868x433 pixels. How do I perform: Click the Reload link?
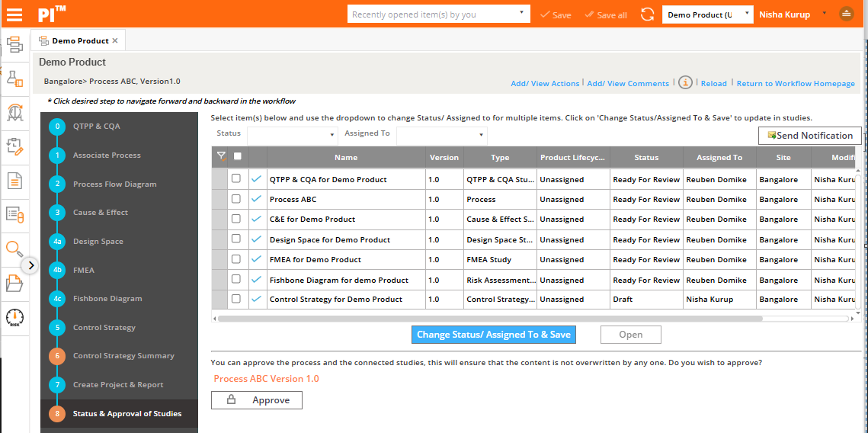[x=713, y=84]
